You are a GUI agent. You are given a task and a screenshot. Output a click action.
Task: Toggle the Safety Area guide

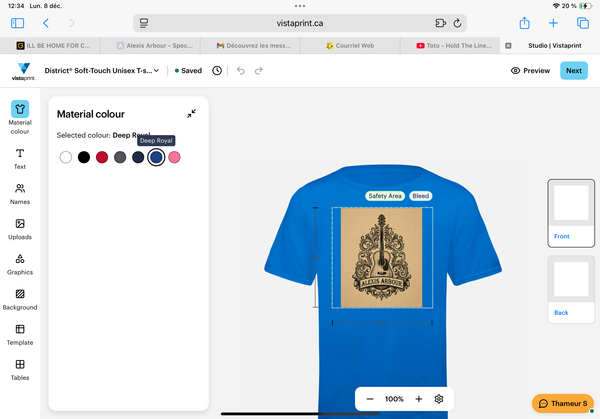coord(384,196)
